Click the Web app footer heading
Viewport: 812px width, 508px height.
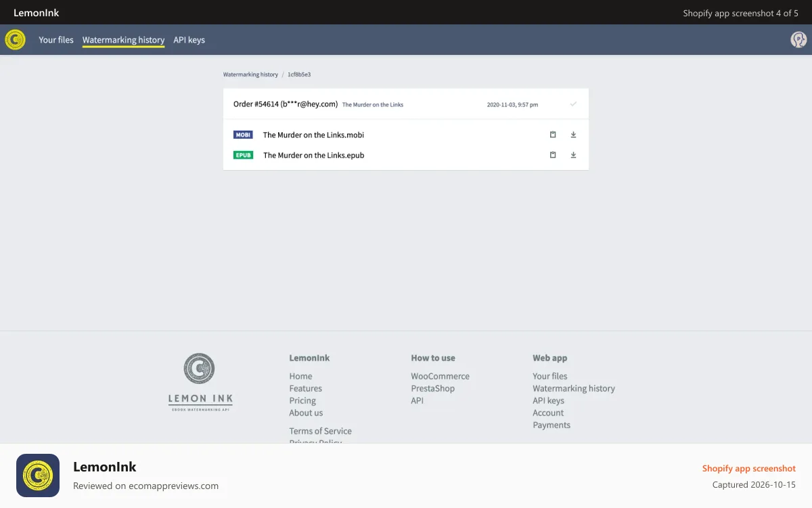pyautogui.click(x=550, y=358)
